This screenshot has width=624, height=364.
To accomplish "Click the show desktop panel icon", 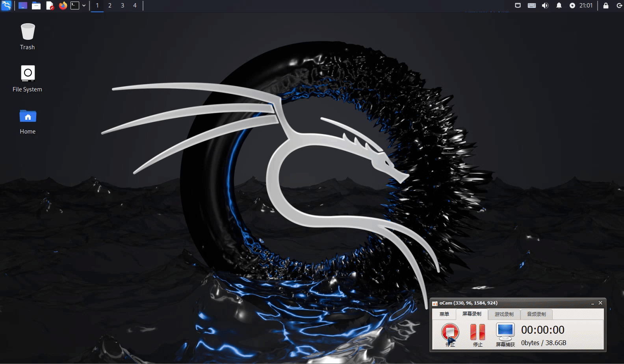I will tap(23, 6).
